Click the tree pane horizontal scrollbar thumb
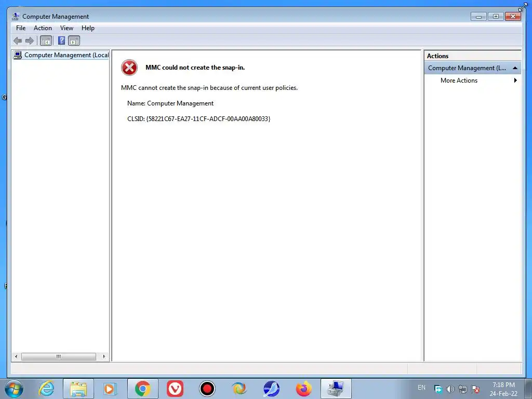 click(x=59, y=356)
